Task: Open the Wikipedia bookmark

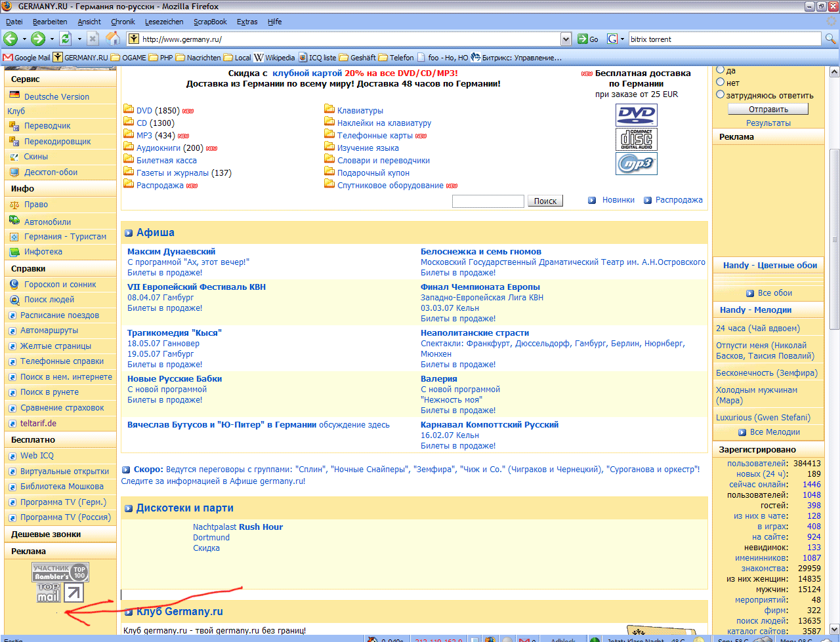Action: pyautogui.click(x=274, y=58)
